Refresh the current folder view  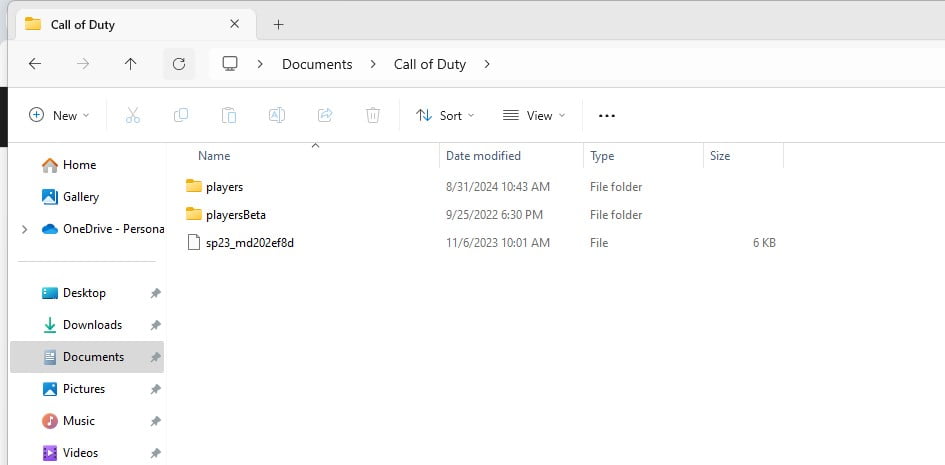click(x=179, y=64)
